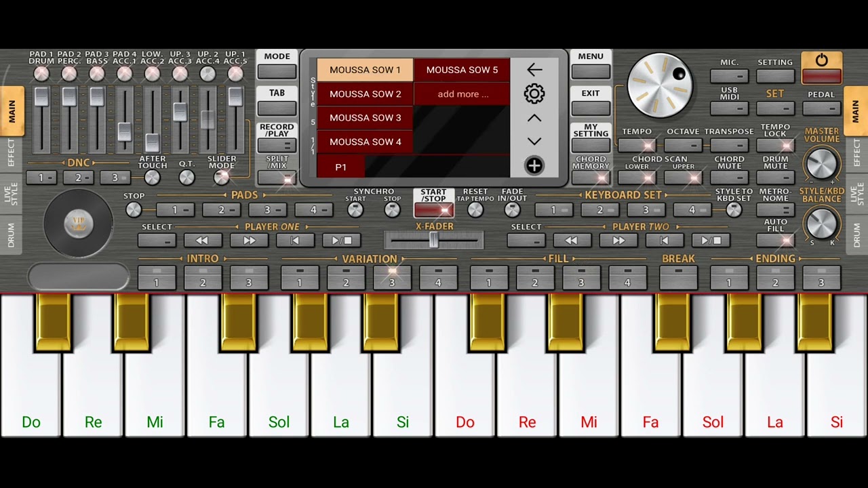This screenshot has width=868, height=488.
Task: Rewind Player One
Action: coord(203,240)
